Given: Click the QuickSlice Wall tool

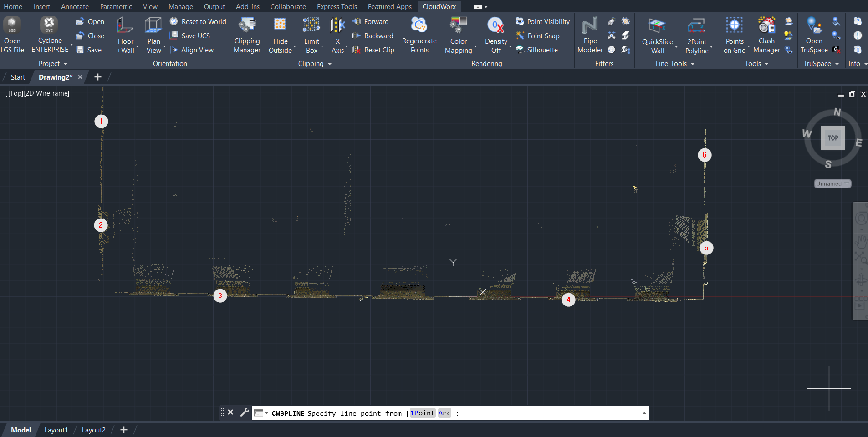Looking at the screenshot, I should point(657,26).
